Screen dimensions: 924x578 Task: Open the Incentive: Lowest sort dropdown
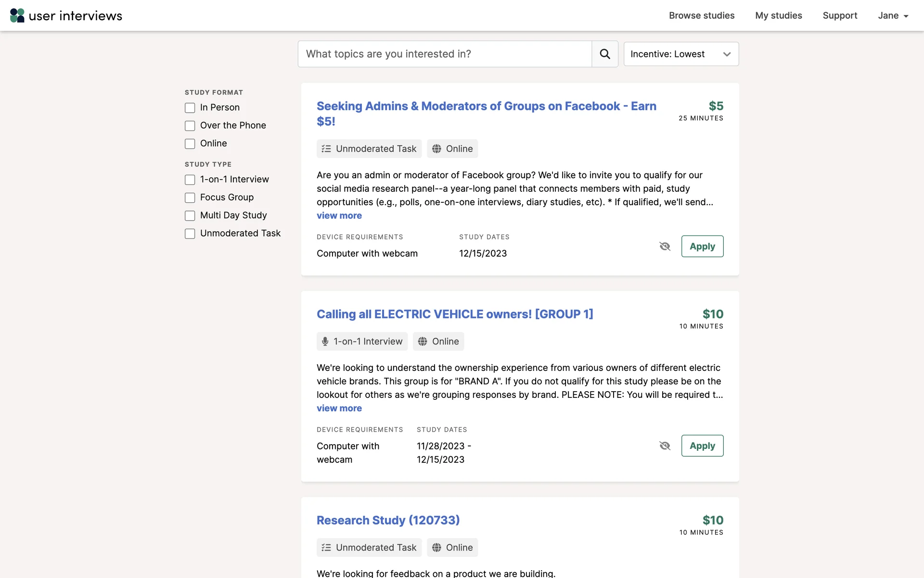(680, 54)
